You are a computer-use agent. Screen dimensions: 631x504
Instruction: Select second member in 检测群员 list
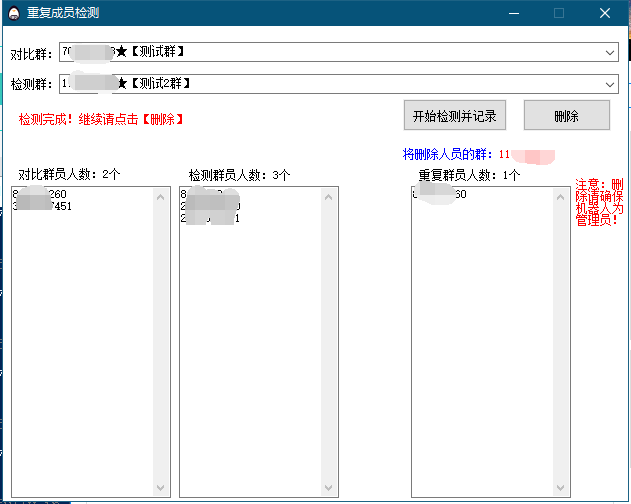tap(210, 206)
